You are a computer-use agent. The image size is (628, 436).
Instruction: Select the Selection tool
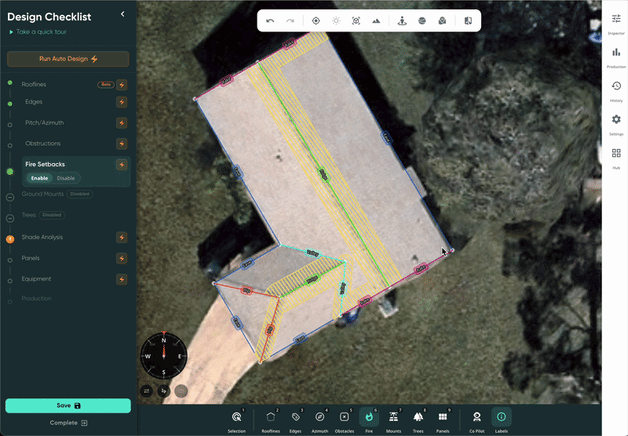[237, 420]
